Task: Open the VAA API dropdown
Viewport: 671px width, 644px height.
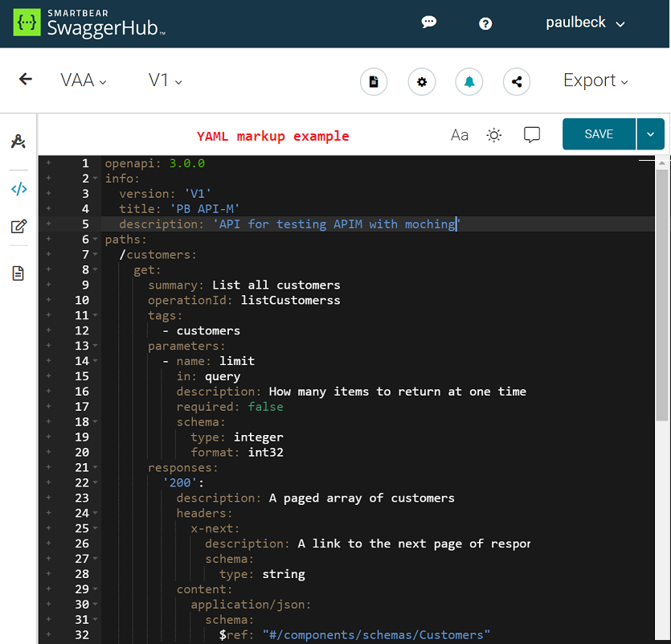Action: point(83,80)
